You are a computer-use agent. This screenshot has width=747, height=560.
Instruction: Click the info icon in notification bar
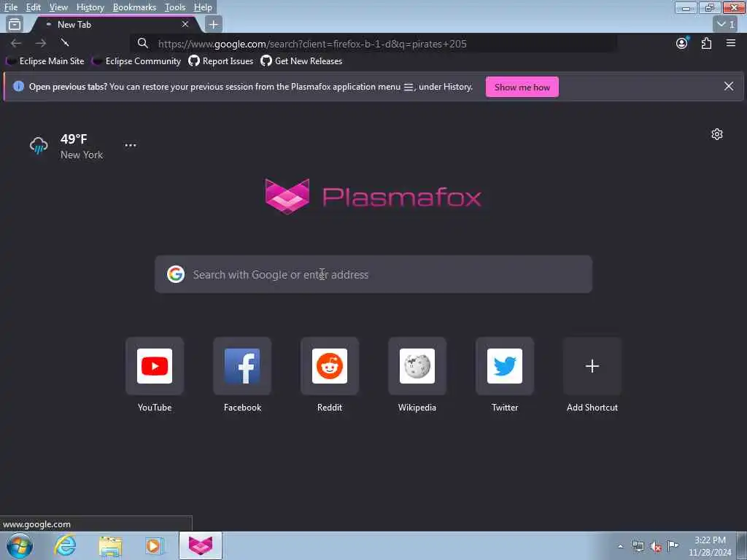(18, 86)
